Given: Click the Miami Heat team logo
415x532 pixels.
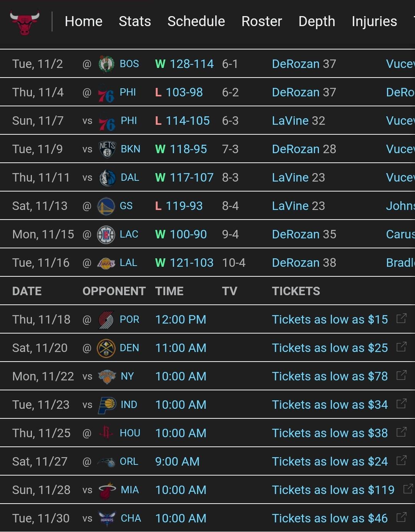Looking at the screenshot, I should 107,490.
